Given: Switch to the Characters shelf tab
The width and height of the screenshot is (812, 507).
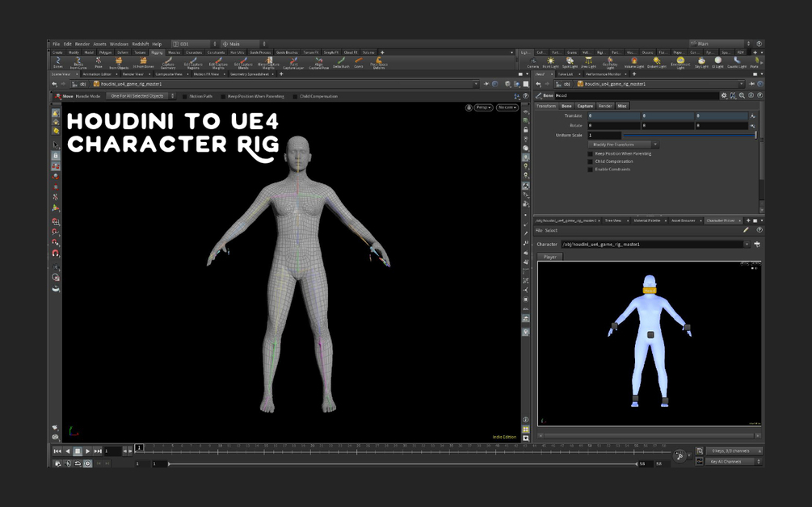Looking at the screenshot, I should [x=194, y=52].
